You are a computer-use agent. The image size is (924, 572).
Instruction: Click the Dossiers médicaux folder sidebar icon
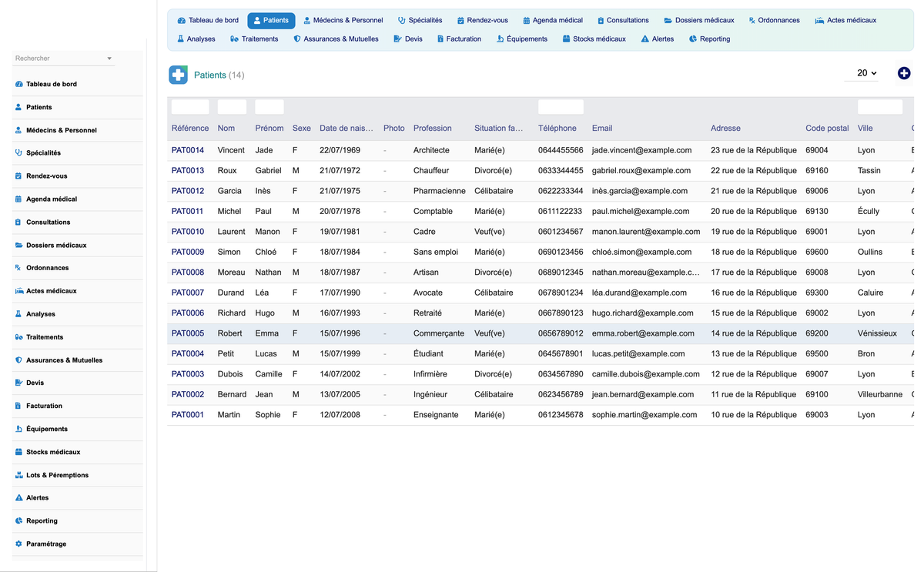click(x=18, y=246)
